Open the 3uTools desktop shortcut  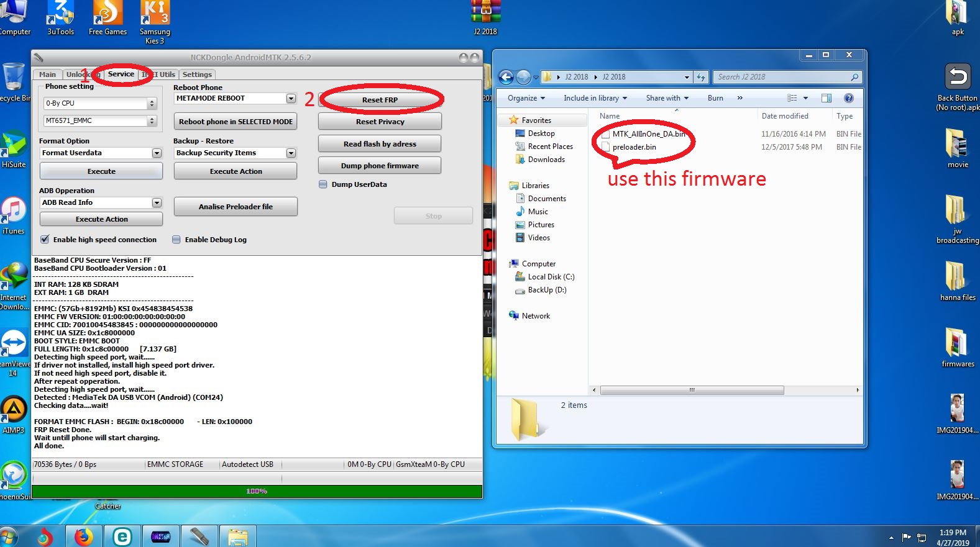(x=61, y=17)
